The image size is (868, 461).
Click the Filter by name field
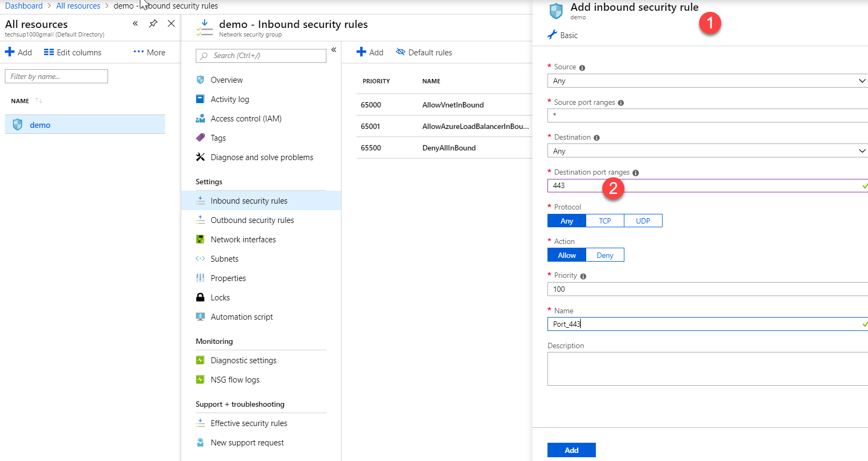tap(56, 76)
